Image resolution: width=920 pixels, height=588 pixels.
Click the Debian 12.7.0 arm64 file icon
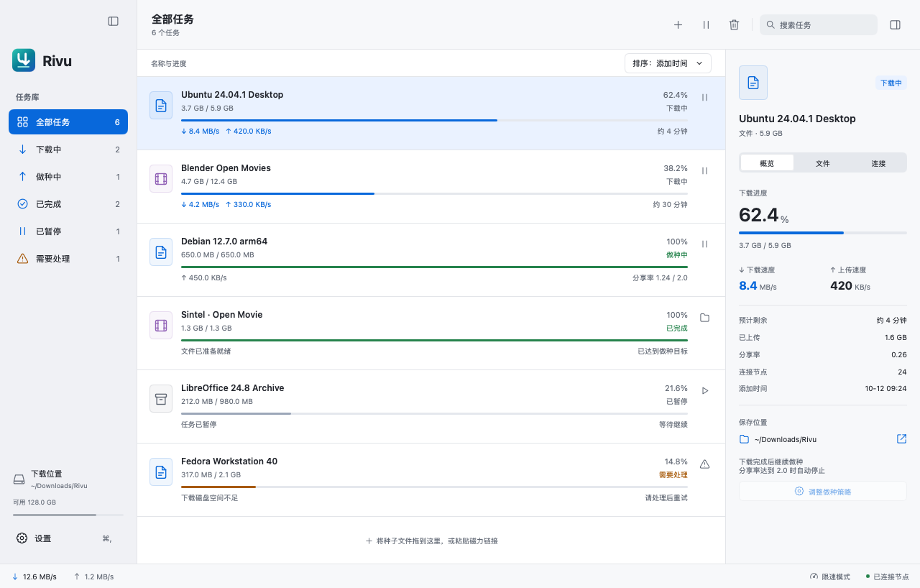point(161,252)
